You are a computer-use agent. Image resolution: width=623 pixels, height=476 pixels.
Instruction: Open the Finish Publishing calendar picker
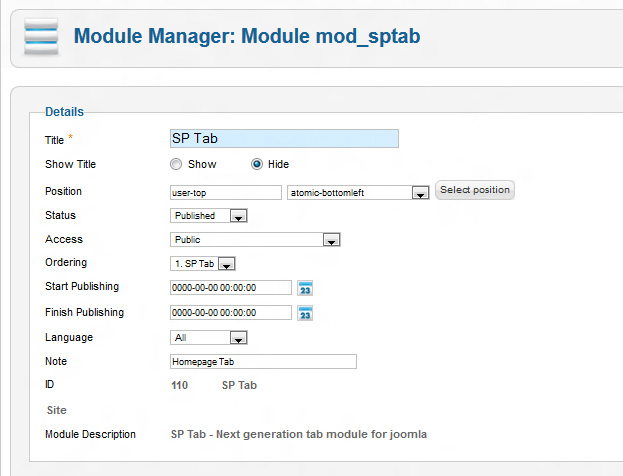[x=306, y=313]
